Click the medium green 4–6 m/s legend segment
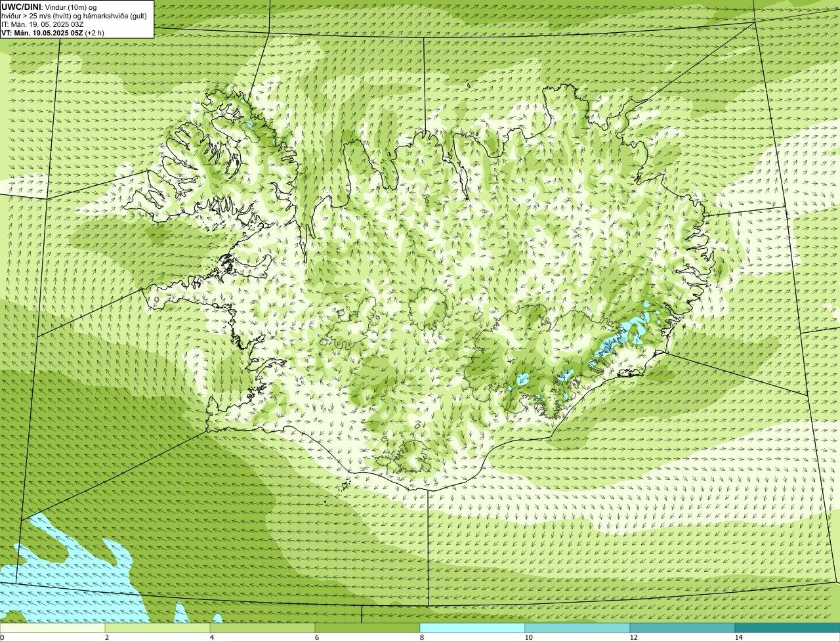The image size is (840, 642). pos(262,628)
